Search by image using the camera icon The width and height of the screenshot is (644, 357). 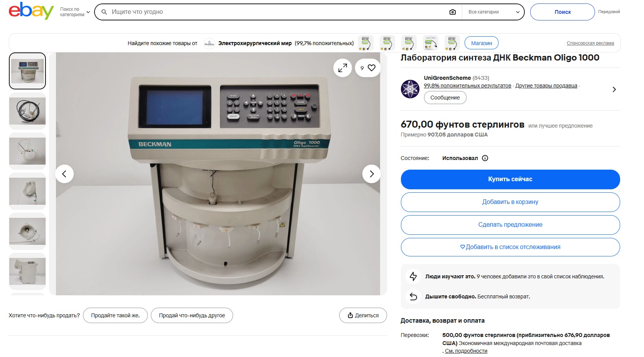[x=453, y=12]
